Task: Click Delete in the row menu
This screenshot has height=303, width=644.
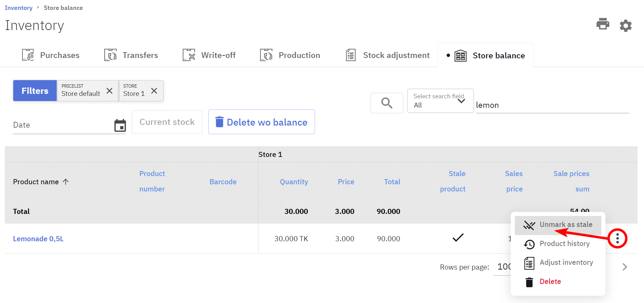Action: point(550,282)
